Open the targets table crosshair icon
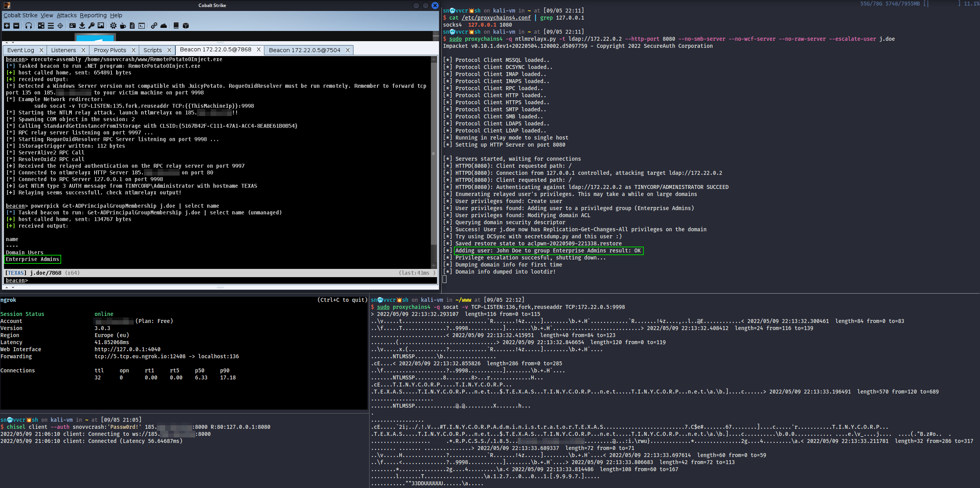Image resolution: width=980 pixels, height=488 pixels. 60,25
